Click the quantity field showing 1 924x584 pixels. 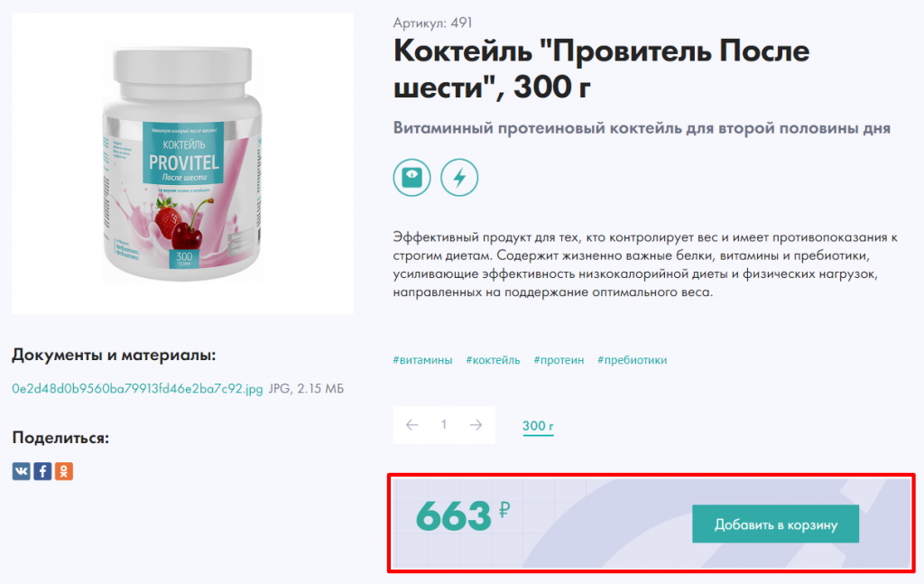point(444,424)
